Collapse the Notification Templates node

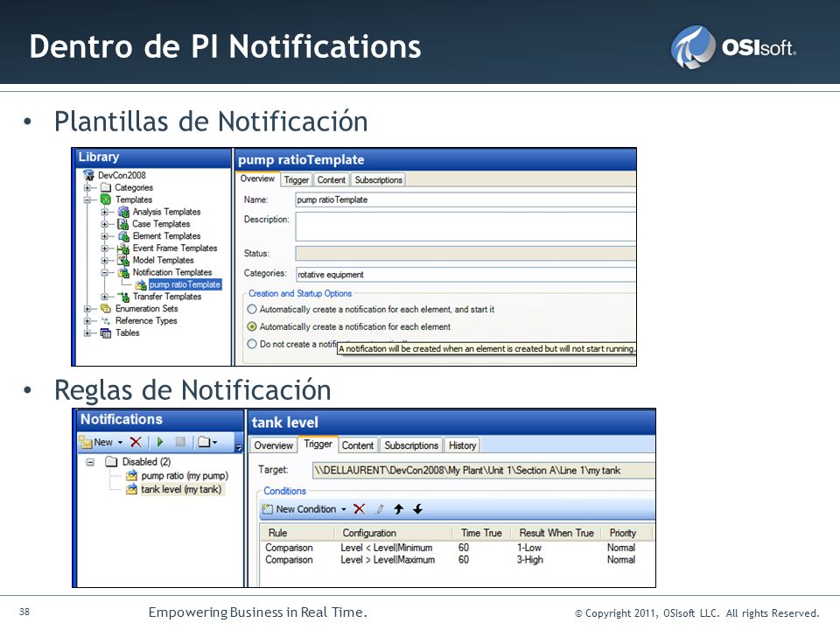[x=105, y=273]
